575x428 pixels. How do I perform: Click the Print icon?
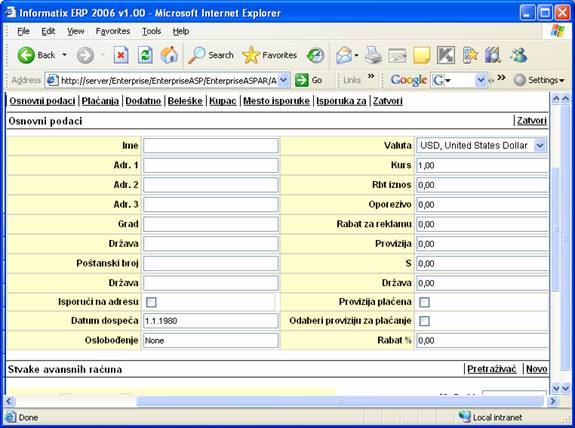[x=373, y=55]
